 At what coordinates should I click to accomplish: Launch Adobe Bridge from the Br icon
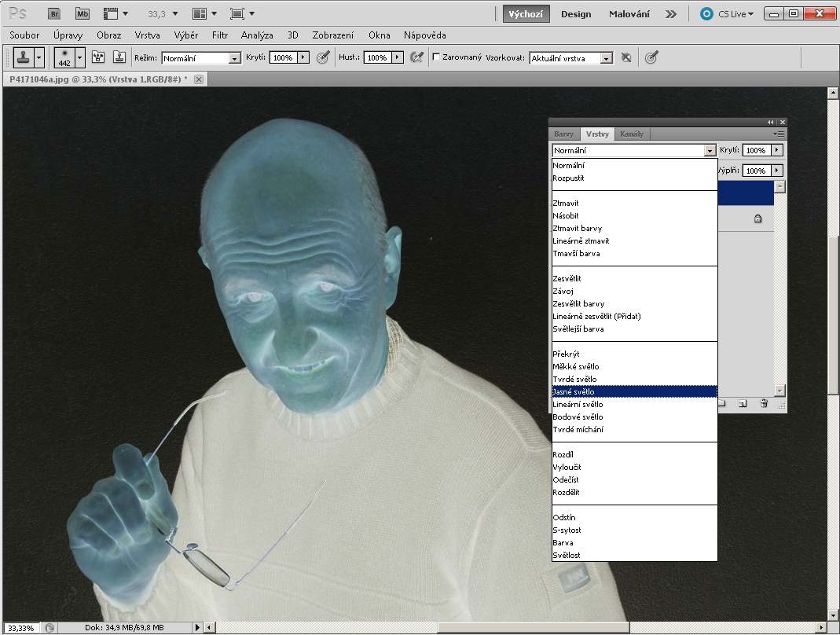pos(53,13)
